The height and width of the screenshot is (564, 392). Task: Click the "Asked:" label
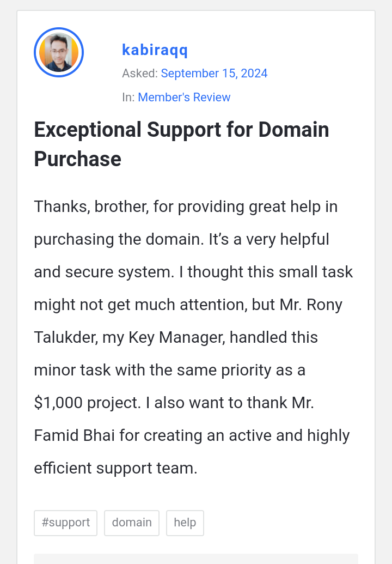140,73
